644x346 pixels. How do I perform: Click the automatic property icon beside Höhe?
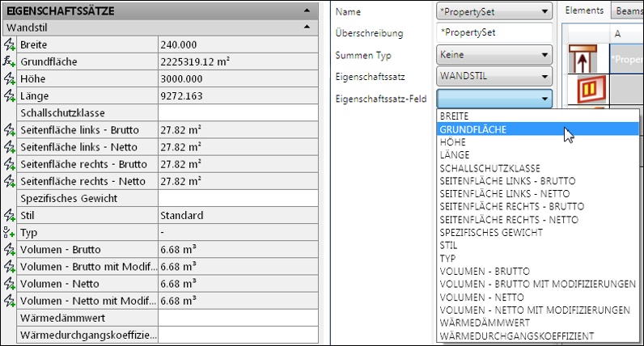9,78
